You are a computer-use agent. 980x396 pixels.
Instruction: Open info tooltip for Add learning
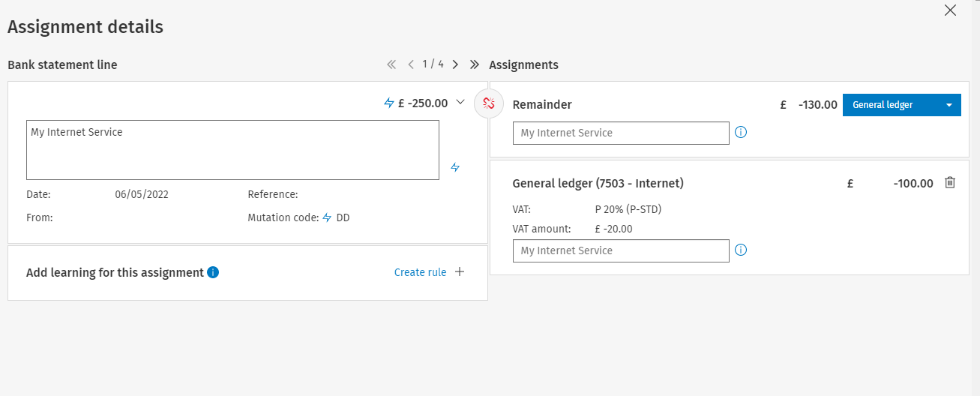(213, 272)
